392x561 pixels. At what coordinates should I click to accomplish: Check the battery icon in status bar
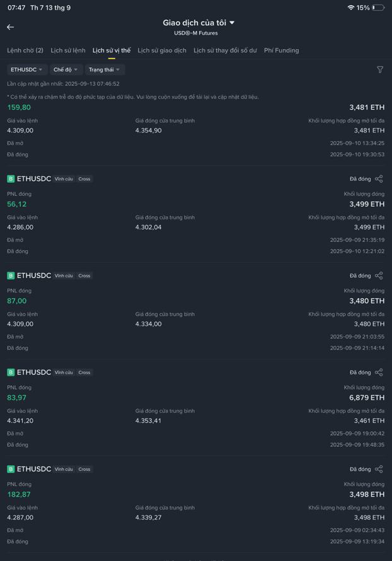pyautogui.click(x=378, y=8)
